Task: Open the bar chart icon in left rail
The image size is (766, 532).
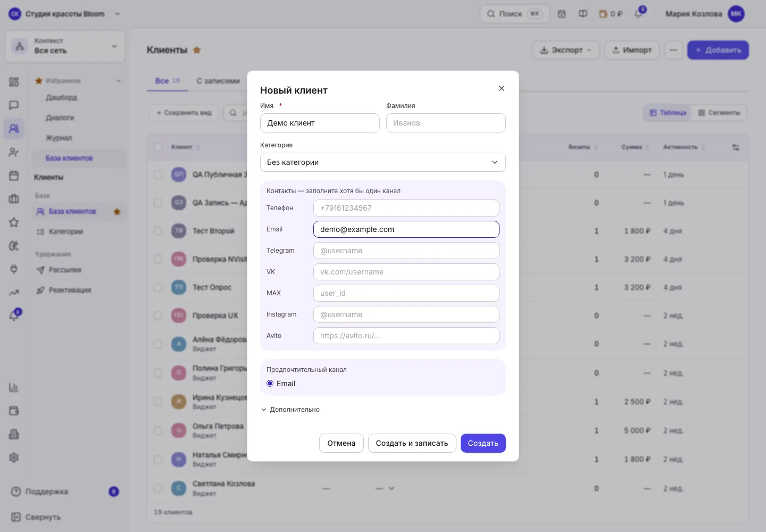Action: [x=14, y=387]
